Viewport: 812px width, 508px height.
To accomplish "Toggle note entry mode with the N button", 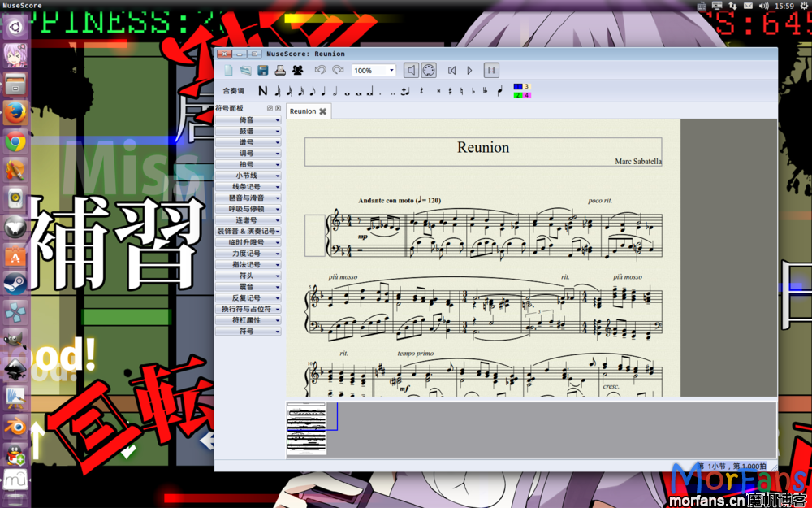I will point(263,91).
